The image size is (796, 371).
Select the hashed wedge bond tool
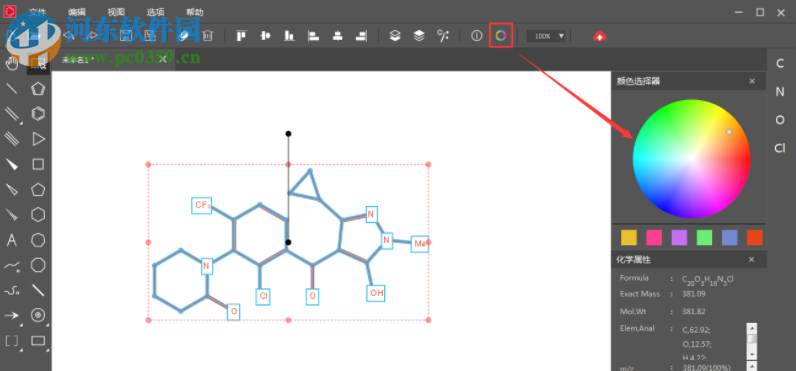(12, 215)
